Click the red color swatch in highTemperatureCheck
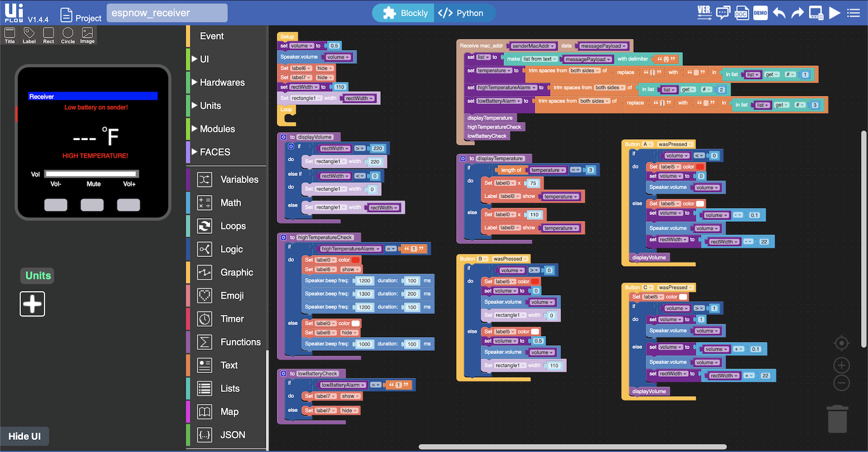Viewport: 868px width, 452px height. 356,260
